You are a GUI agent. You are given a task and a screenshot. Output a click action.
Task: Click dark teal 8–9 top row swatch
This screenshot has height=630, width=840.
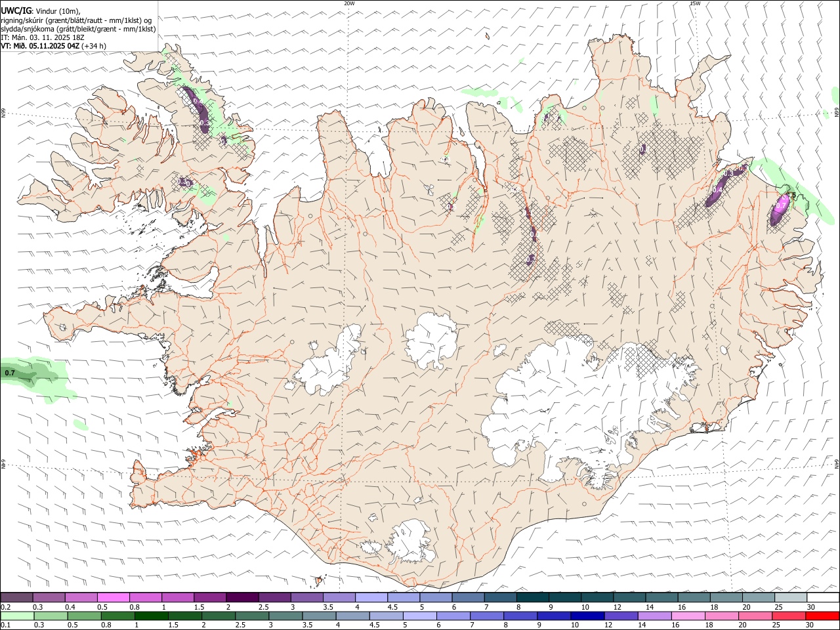[x=532, y=597]
